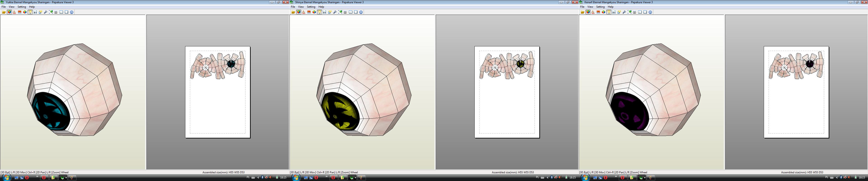This screenshot has height=181, width=868.
Task: Open the blue info icon in Shinya window
Action: [x=361, y=12]
